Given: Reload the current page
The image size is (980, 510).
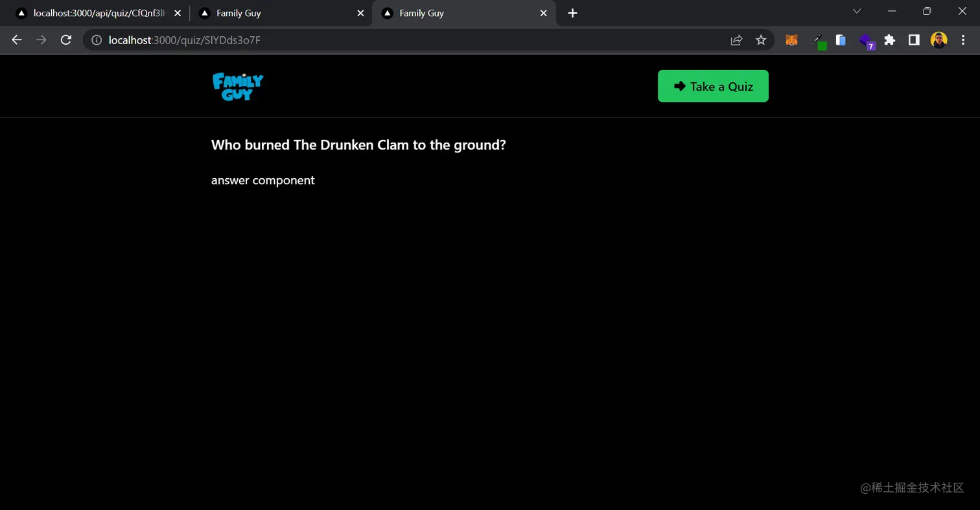Looking at the screenshot, I should [x=65, y=40].
